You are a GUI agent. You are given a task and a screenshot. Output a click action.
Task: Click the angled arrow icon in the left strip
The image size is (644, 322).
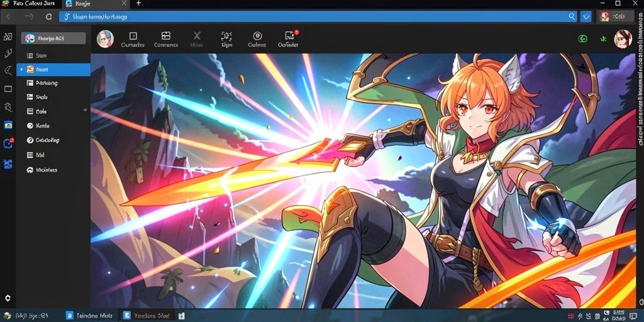click(8, 71)
